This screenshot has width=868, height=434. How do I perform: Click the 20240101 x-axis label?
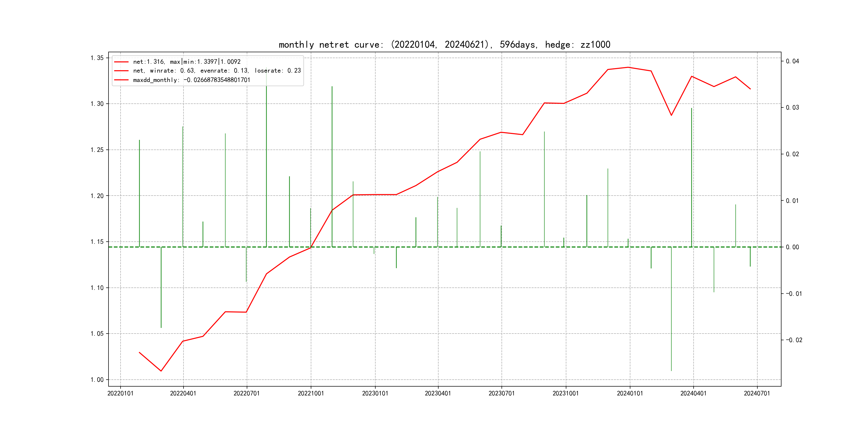630,394
